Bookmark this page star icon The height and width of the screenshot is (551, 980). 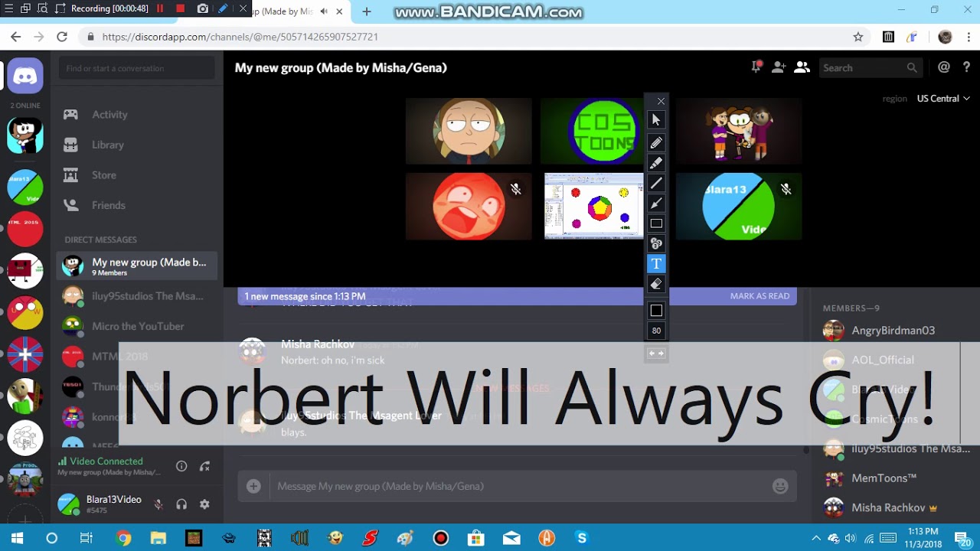click(858, 37)
